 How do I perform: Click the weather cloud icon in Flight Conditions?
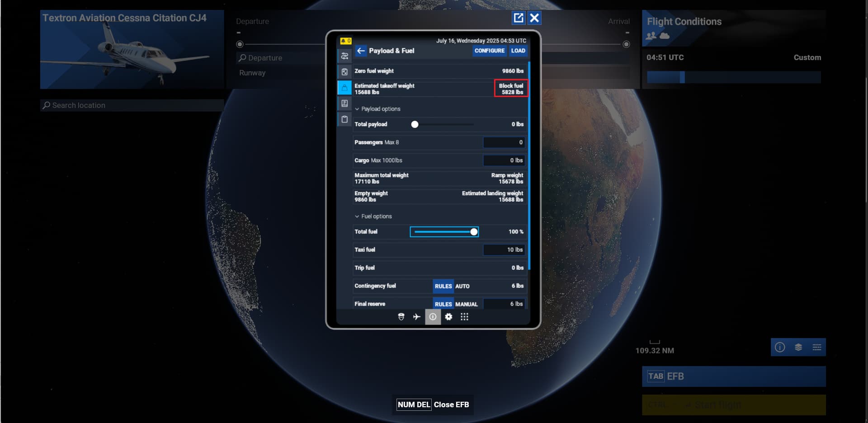(x=665, y=35)
